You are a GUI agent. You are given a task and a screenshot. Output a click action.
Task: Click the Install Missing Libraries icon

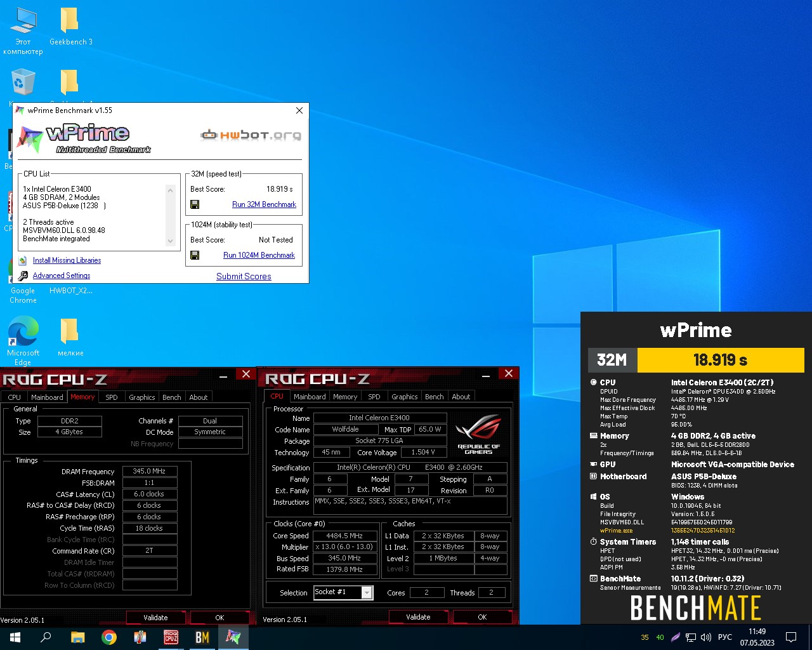click(23, 260)
